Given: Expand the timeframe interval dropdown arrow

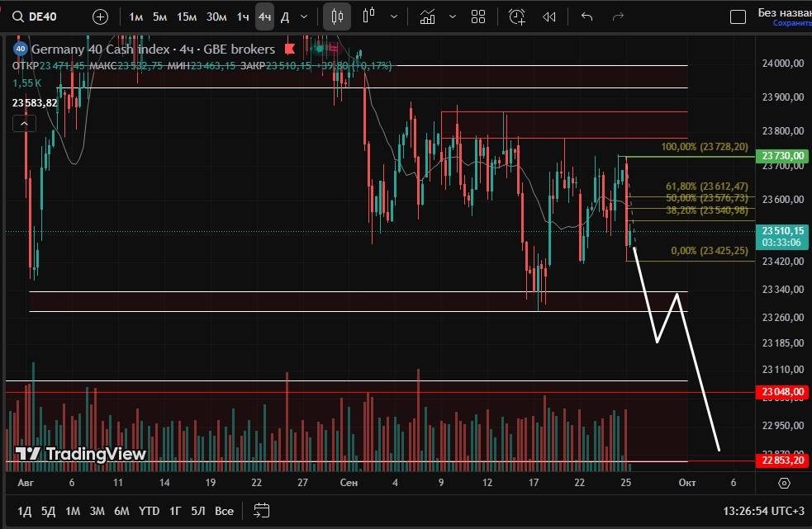Looking at the screenshot, I should [305, 17].
